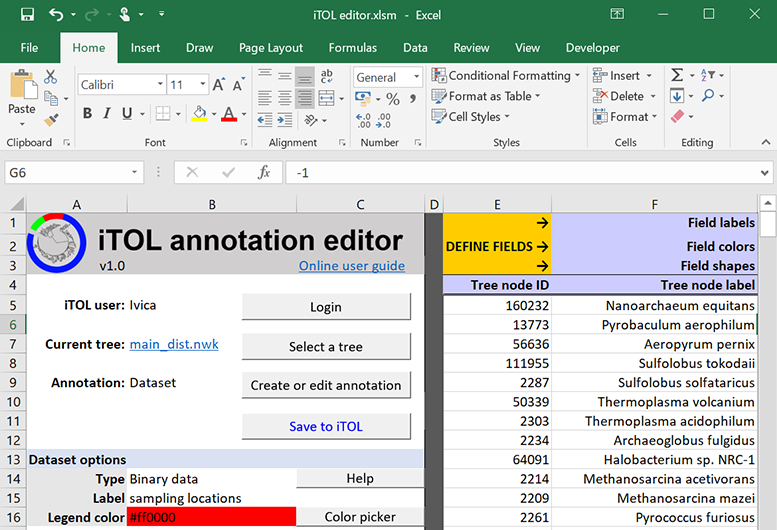777x530 pixels.
Task: Switch to the Insert tab
Action: [x=145, y=48]
